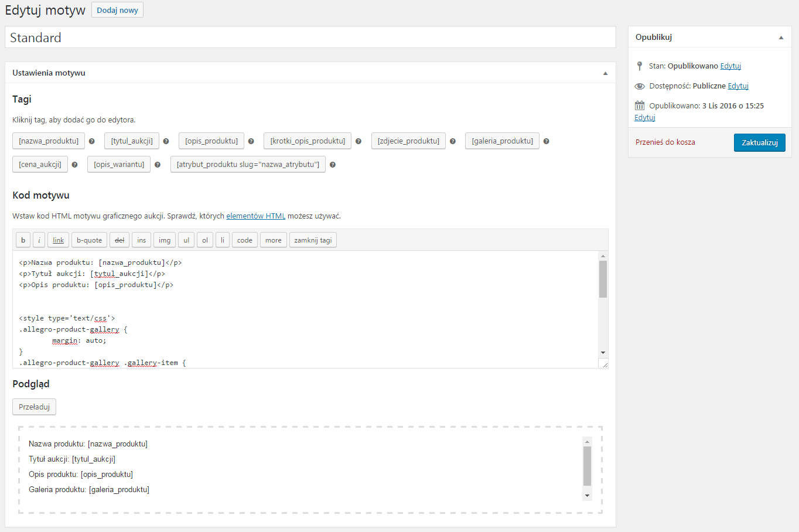Edit visibility via Edytuj next to Publiczne
Image resolution: width=799 pixels, height=532 pixels.
(738, 86)
